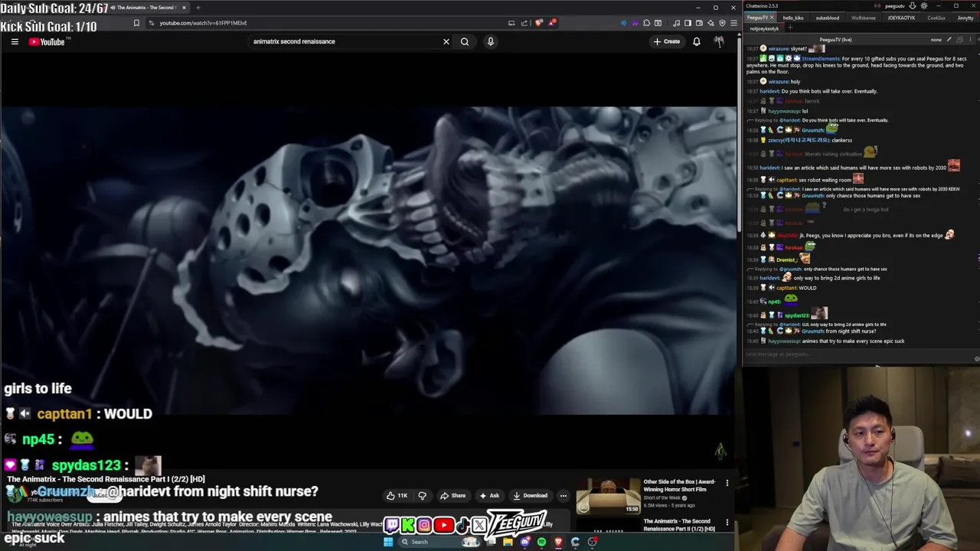Screen dimensions: 980x551
Task: Add a new Chatterino tab with plus
Action: (x=790, y=28)
